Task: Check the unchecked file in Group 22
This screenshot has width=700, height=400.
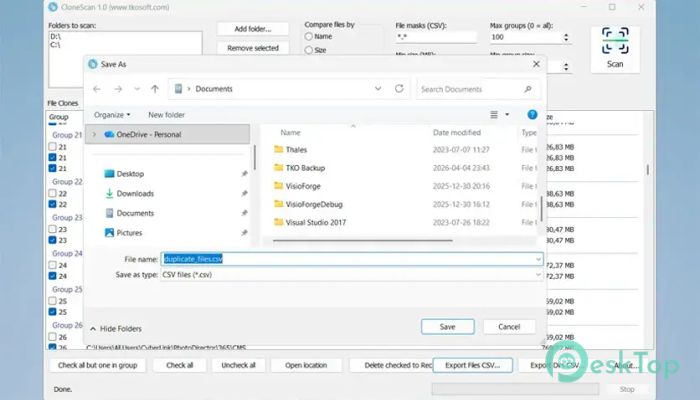Action: click(52, 193)
